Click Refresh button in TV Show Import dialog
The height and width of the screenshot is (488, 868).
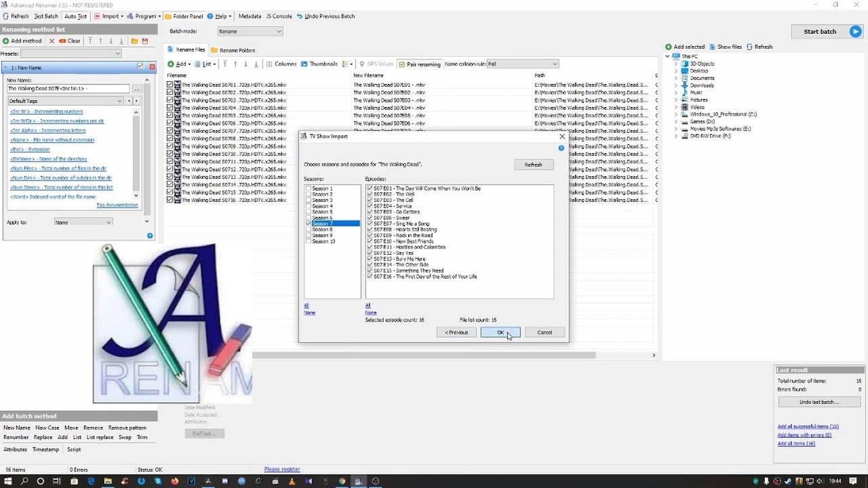click(534, 165)
